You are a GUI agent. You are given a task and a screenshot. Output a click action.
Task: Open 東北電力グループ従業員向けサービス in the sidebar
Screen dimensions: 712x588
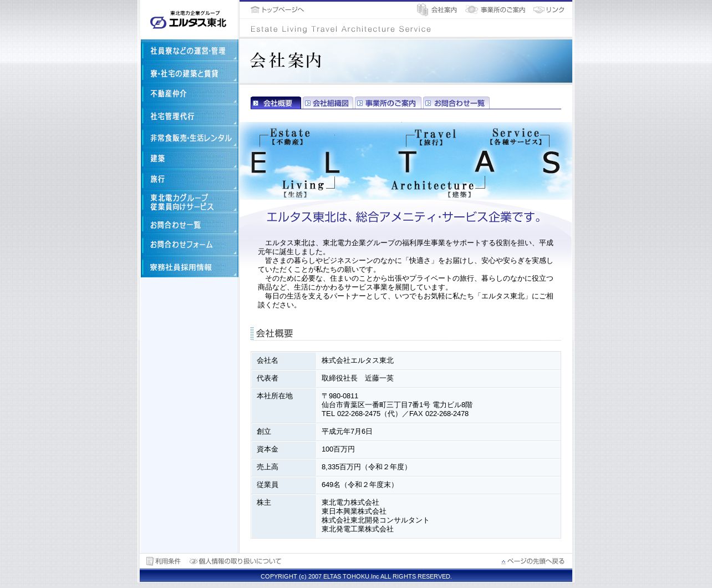point(190,202)
